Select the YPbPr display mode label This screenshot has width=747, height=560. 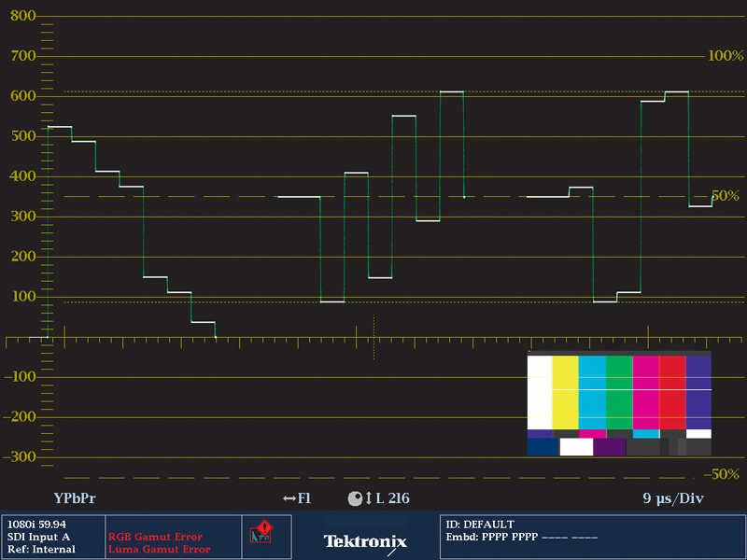(x=75, y=498)
